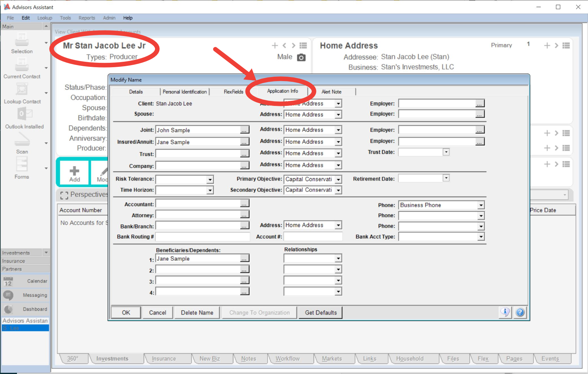Screen dimensions: 588x374
Task: Click the plus icon in Home Address panel
Action: [x=547, y=45]
